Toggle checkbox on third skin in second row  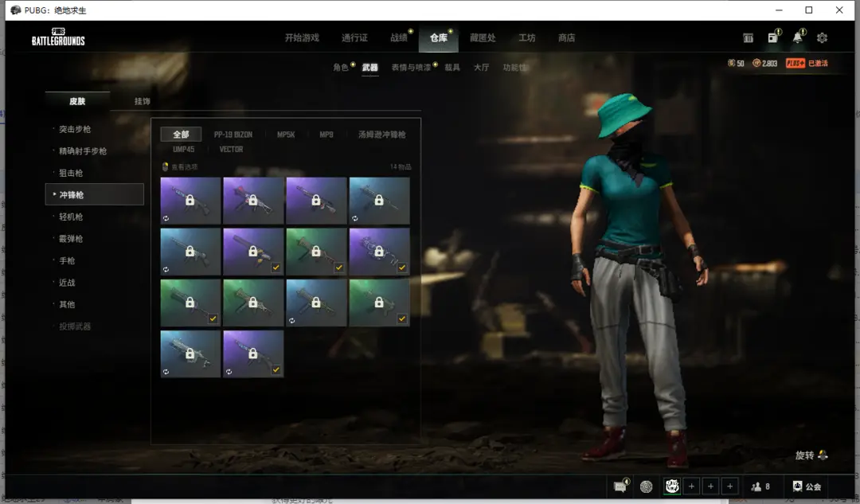coord(339,268)
